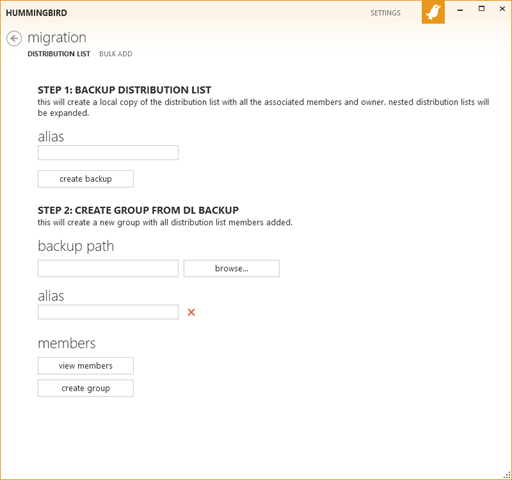This screenshot has height=480, width=512.
Task: Open file picker with browse... button
Action: click(231, 268)
